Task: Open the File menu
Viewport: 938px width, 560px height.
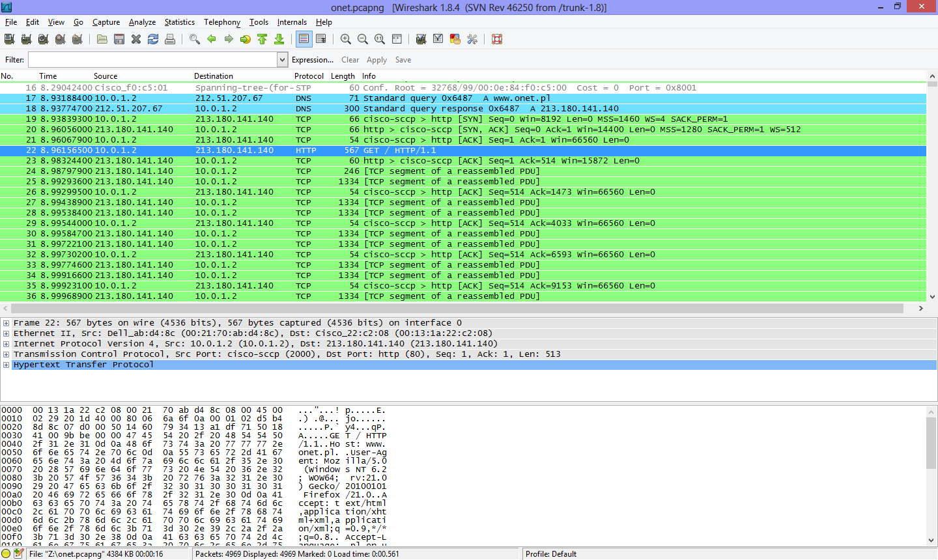Action: point(11,22)
